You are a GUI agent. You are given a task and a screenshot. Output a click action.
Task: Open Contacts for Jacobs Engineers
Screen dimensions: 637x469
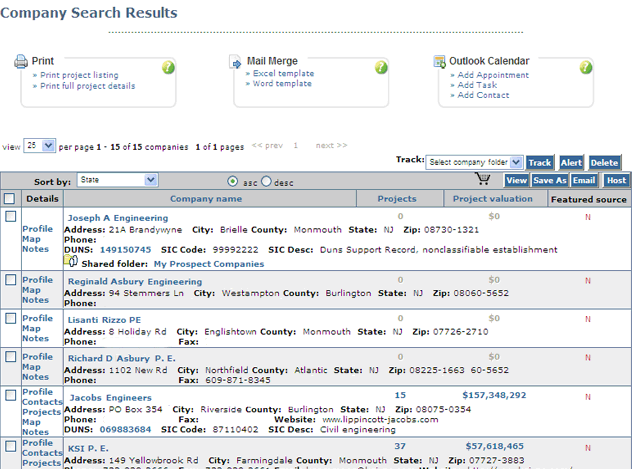point(42,402)
